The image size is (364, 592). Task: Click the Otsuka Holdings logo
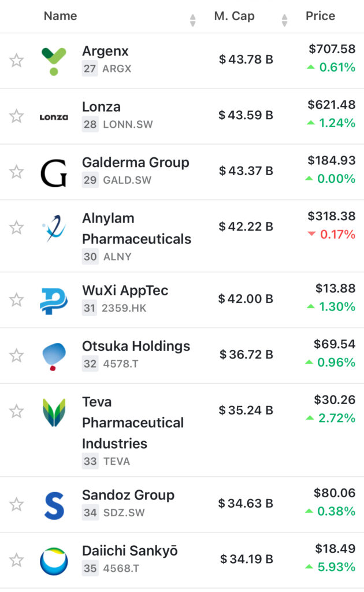(54, 356)
